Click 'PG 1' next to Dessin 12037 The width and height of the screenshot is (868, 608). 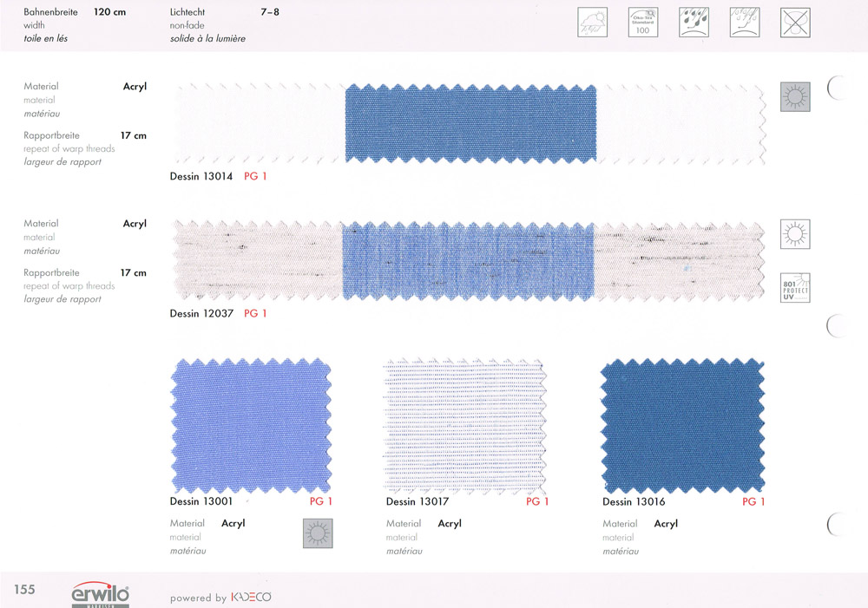(255, 313)
